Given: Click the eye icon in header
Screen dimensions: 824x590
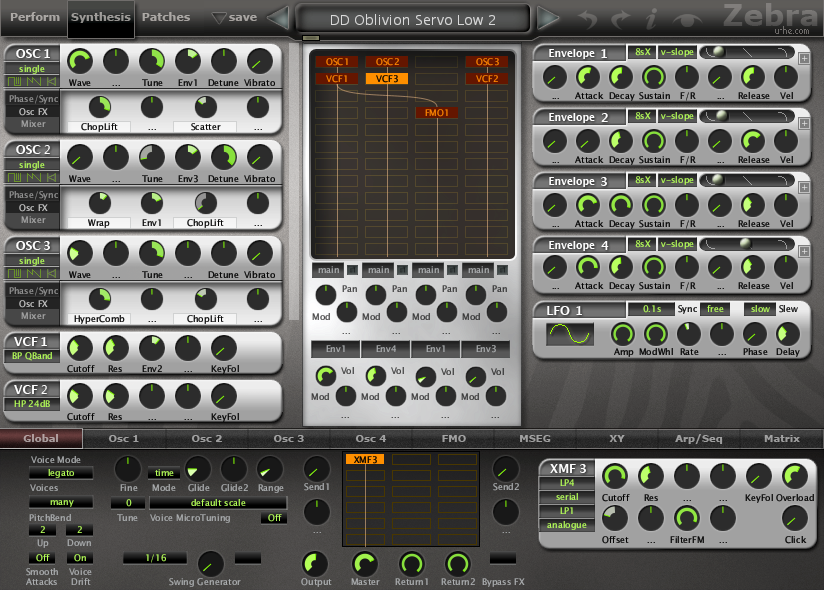Looking at the screenshot, I should (687, 20).
